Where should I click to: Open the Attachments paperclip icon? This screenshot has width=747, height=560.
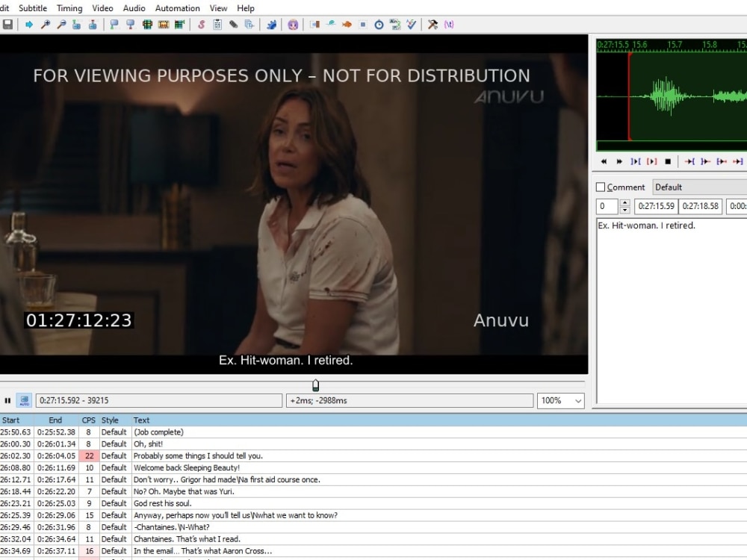pos(233,25)
